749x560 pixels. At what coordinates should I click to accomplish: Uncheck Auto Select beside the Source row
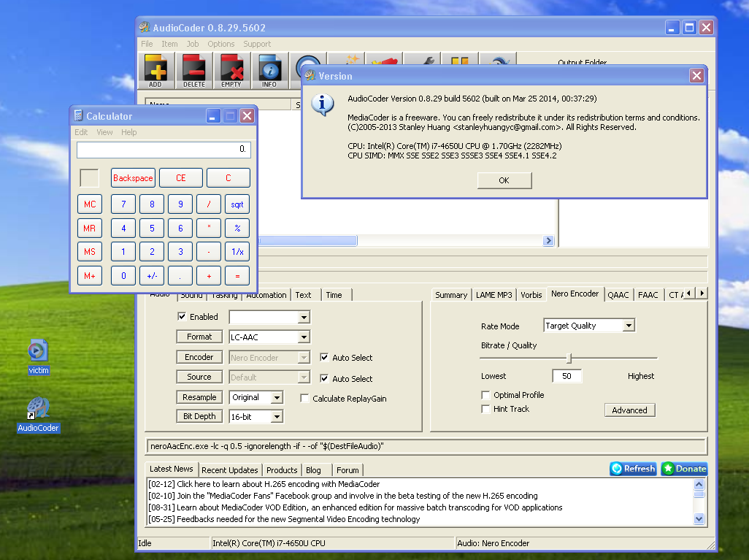[324, 378]
